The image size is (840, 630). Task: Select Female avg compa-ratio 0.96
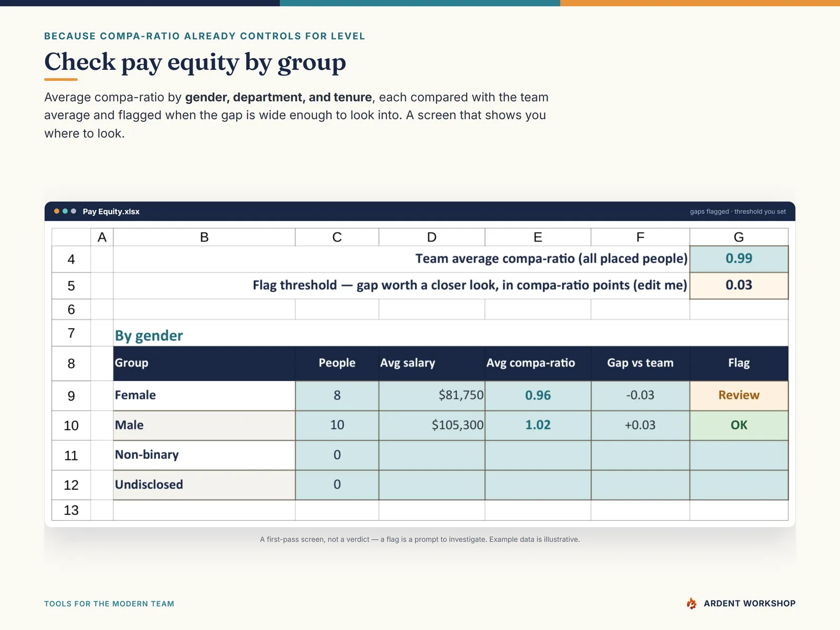(x=538, y=395)
